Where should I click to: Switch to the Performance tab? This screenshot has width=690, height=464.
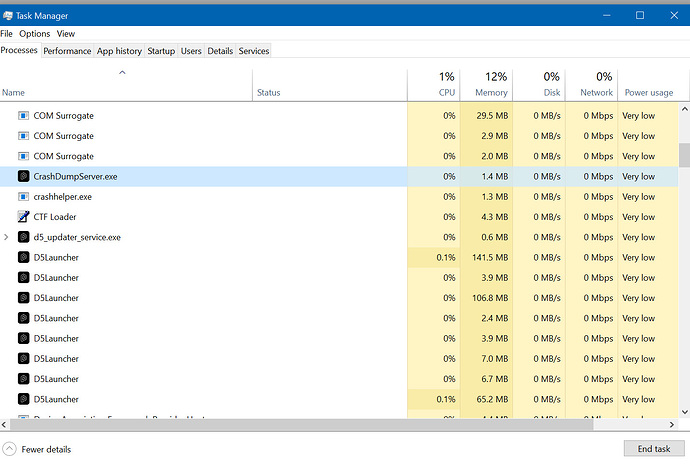67,51
